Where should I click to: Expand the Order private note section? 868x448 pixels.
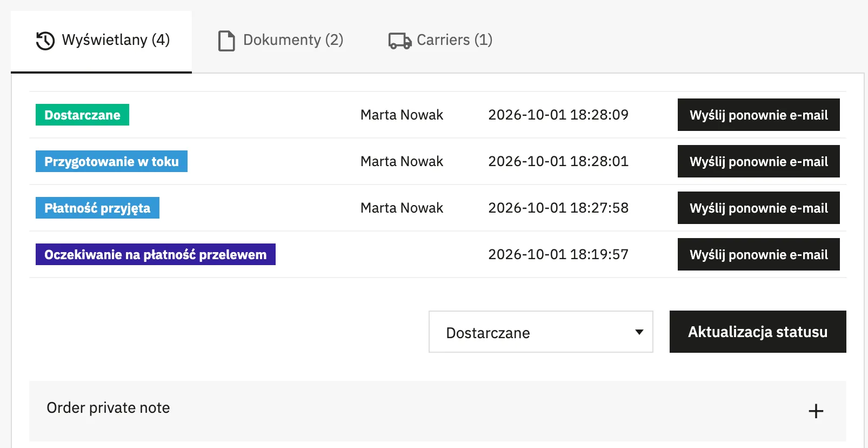tap(438, 411)
